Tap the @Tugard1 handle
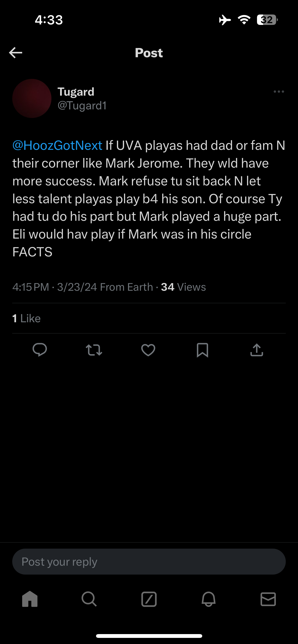The width and height of the screenshot is (298, 644). coord(82,106)
